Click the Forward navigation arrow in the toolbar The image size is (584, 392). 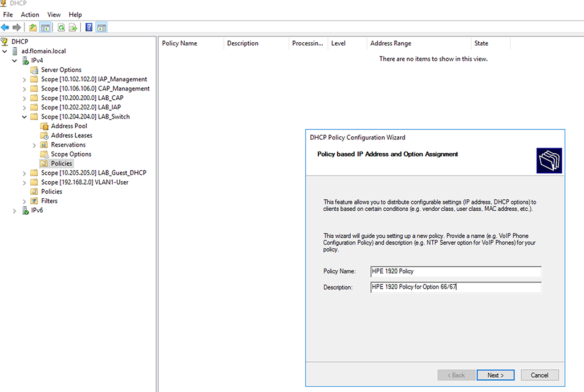(16, 27)
